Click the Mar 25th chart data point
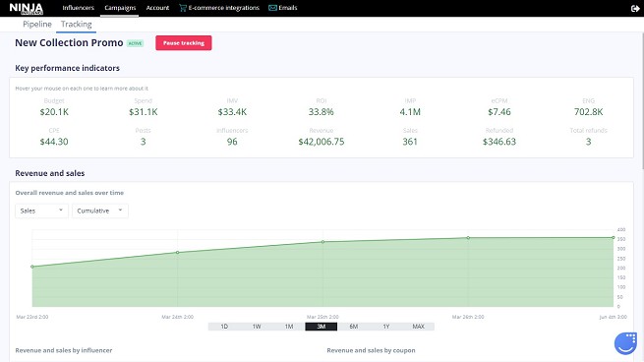This screenshot has height=362, width=644. (322, 242)
